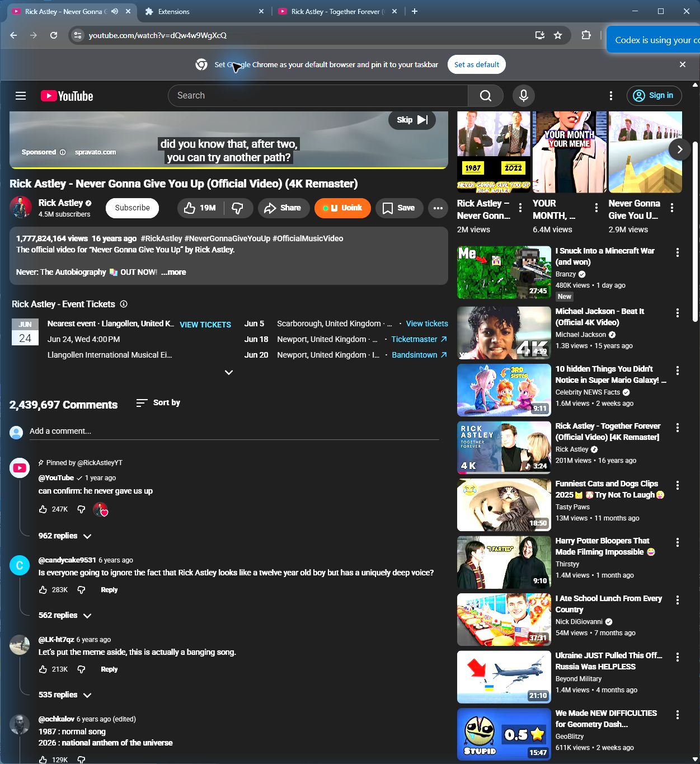Image resolution: width=700 pixels, height=764 pixels.
Task: Click the Chrome address bar URL
Action: (x=157, y=35)
